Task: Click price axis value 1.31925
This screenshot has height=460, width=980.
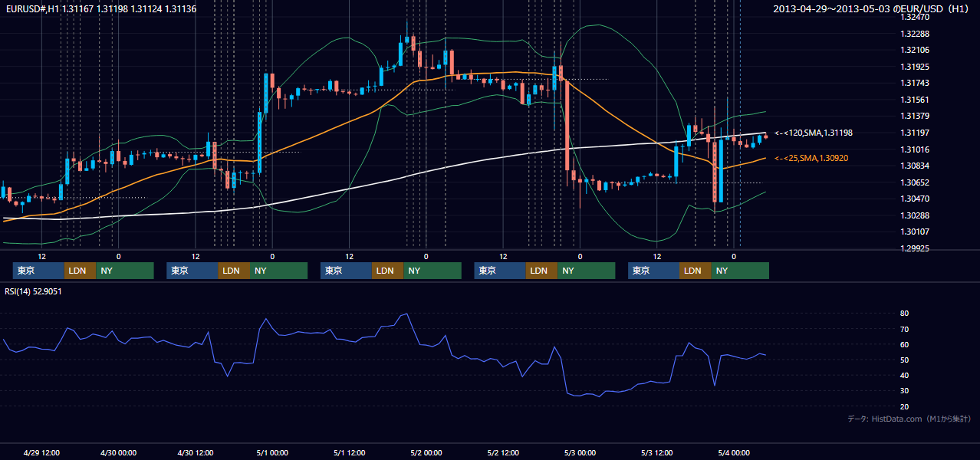Action: pos(916,67)
